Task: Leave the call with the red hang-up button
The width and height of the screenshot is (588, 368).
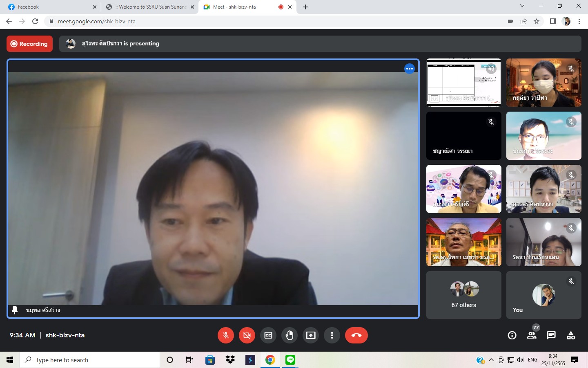Action: click(x=356, y=335)
